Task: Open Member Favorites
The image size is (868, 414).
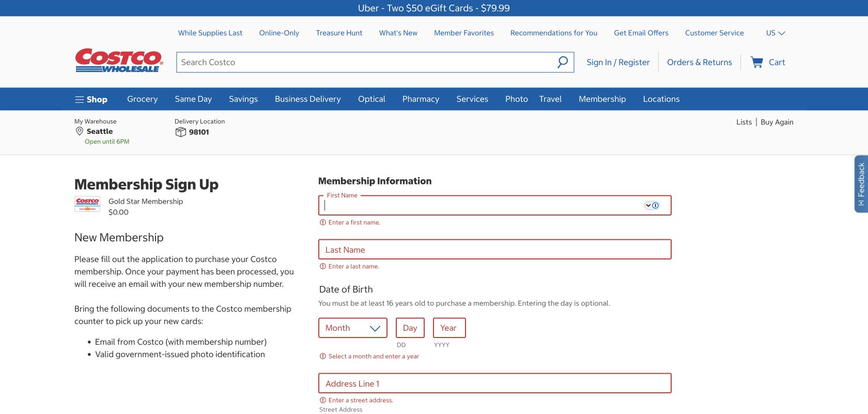Action: click(464, 33)
